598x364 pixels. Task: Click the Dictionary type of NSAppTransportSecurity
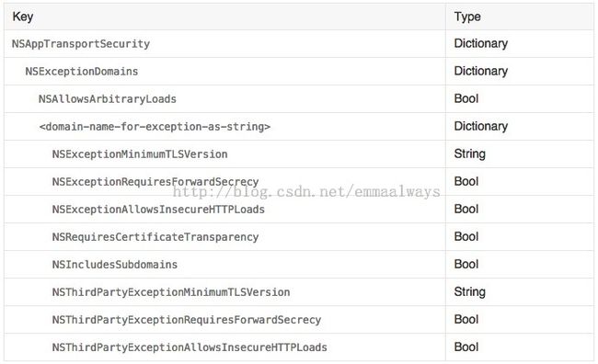click(480, 43)
